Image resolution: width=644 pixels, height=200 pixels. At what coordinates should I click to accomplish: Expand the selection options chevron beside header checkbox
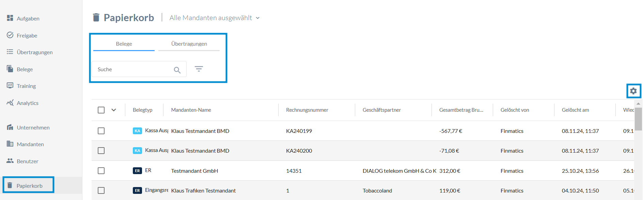tap(114, 110)
